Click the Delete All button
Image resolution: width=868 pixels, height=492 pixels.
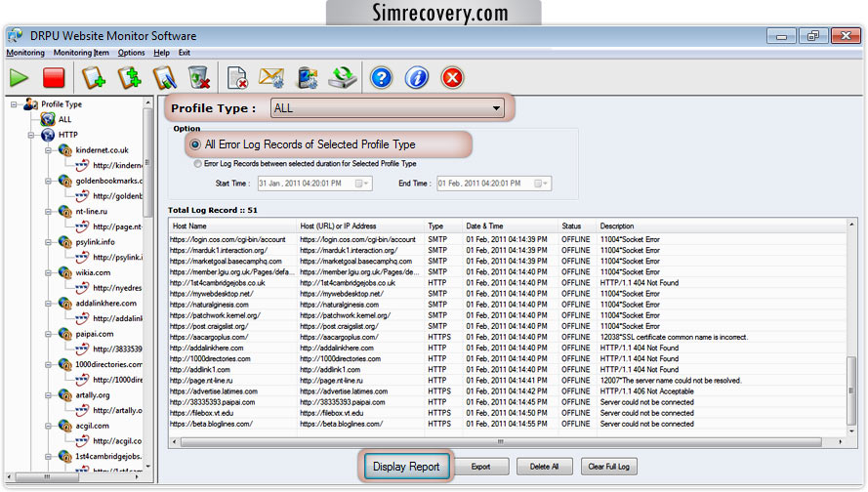click(544, 467)
